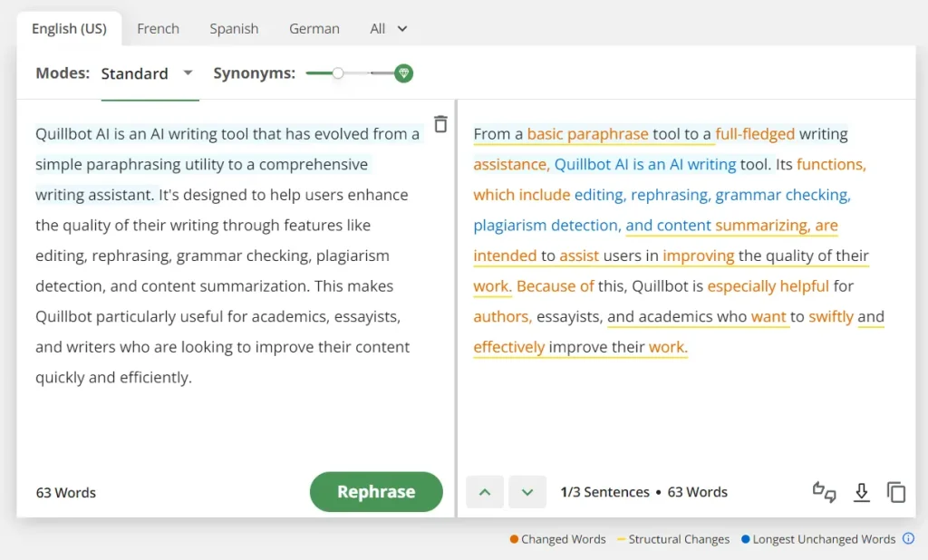This screenshot has height=560, width=928.
Task: Choose the German language tab
Action: 314,29
